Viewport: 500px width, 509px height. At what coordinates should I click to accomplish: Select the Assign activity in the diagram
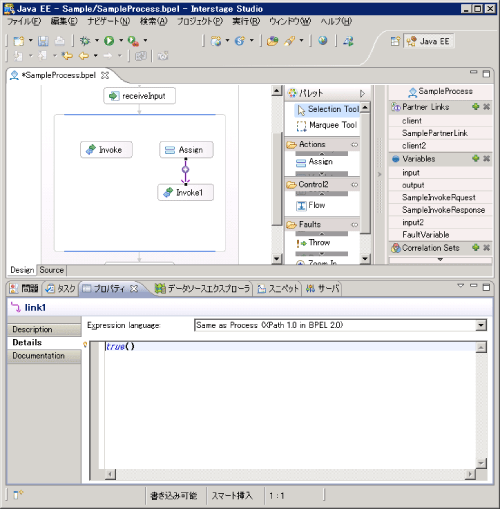pos(186,150)
